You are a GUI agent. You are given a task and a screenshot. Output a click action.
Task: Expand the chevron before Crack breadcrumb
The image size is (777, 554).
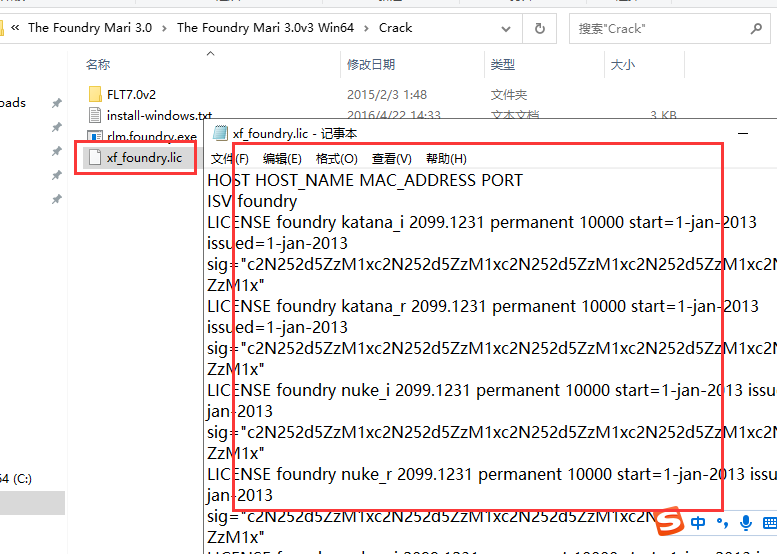(366, 29)
